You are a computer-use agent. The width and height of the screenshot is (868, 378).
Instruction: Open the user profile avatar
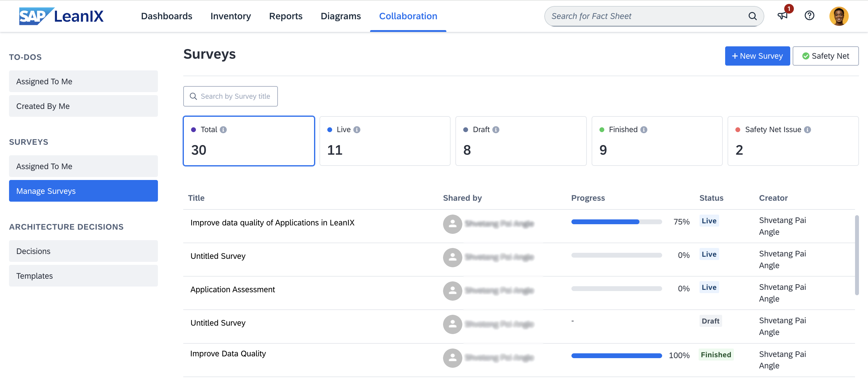pos(838,16)
